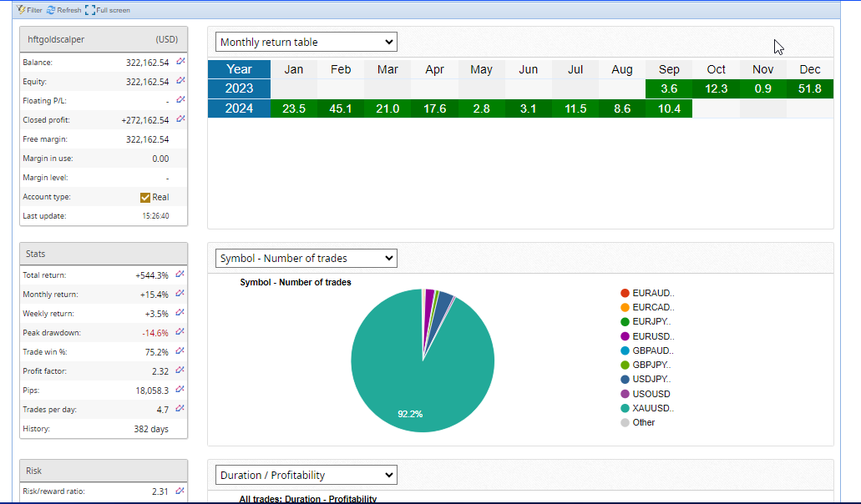Open the Monthly return table dropdown
The width and height of the screenshot is (861, 504).
[306, 42]
